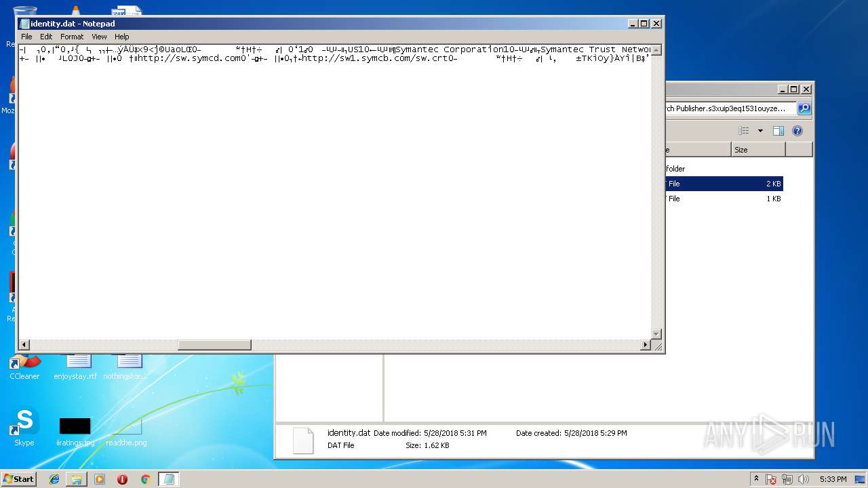Image resolution: width=868 pixels, height=488 pixels.
Task: Show hidden tray icons arrow
Action: click(x=756, y=479)
